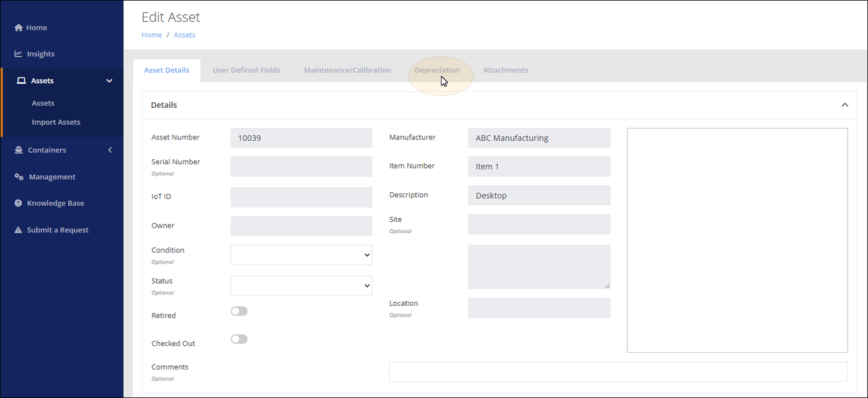Click the empty asset image box

(x=737, y=241)
